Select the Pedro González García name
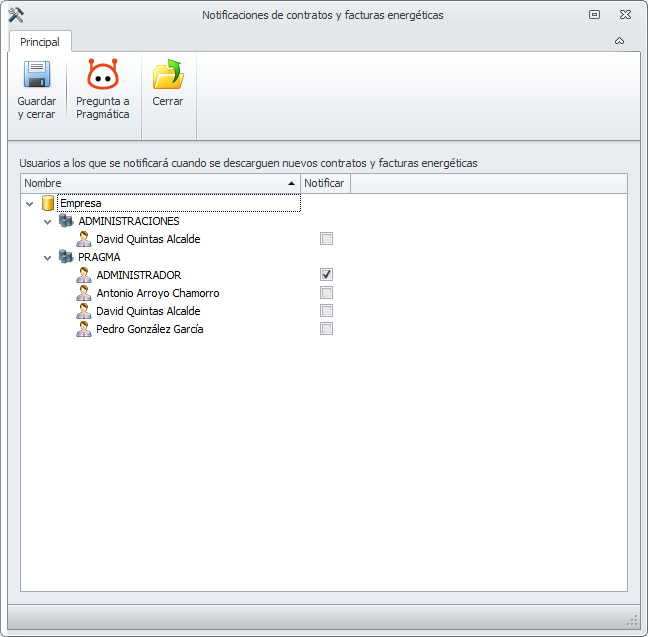The height and width of the screenshot is (637, 648). 150,329
